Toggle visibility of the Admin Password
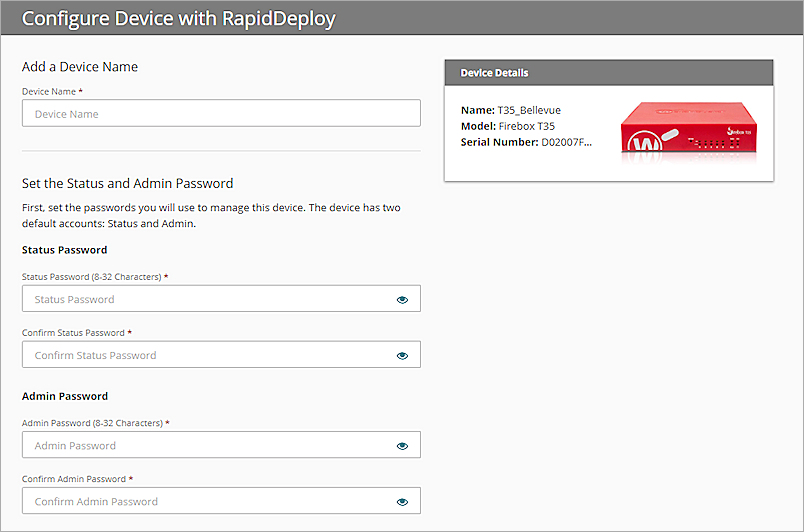 [x=402, y=446]
